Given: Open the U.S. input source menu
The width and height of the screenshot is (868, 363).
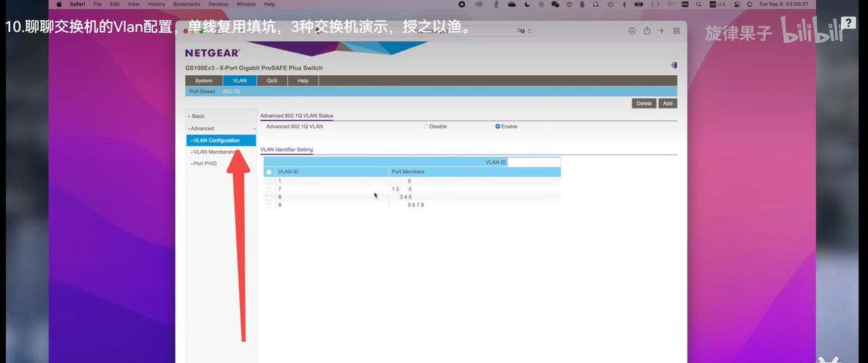Looking at the screenshot, I should (717, 4).
